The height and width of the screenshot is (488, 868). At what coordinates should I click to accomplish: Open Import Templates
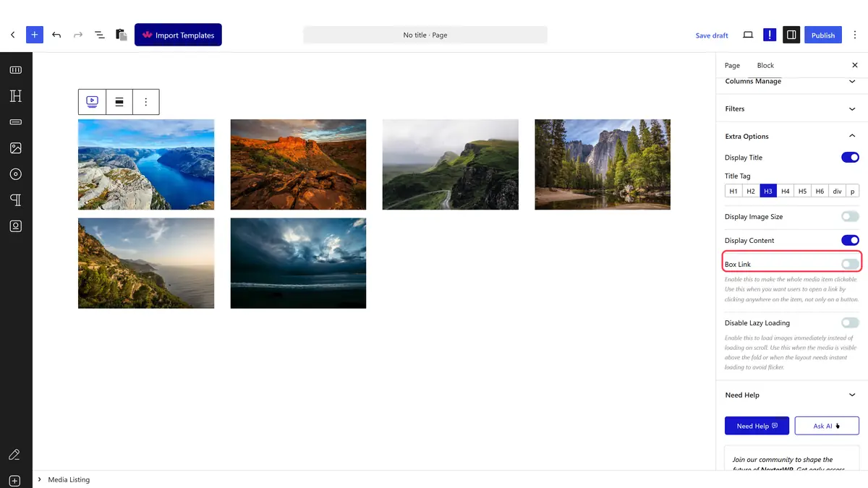point(178,35)
